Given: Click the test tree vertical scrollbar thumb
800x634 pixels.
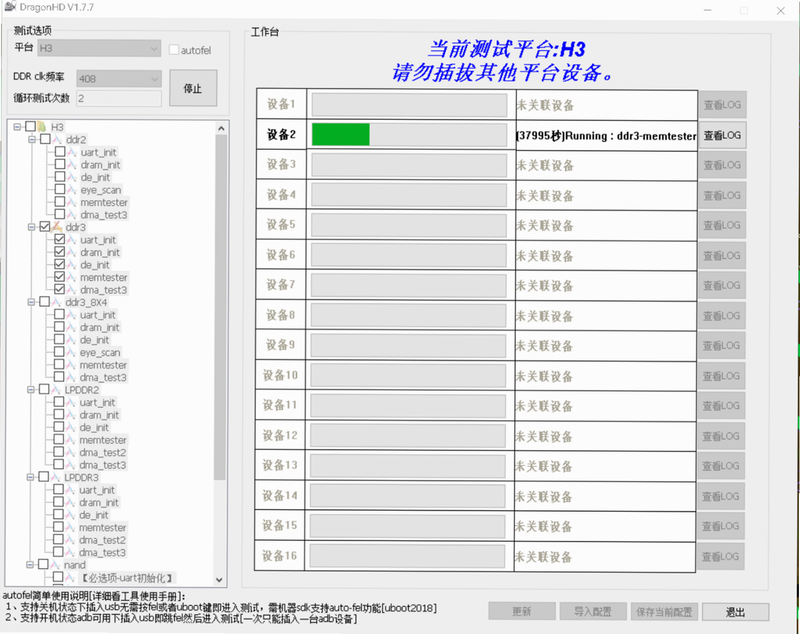Looking at the screenshot, I should (220, 307).
